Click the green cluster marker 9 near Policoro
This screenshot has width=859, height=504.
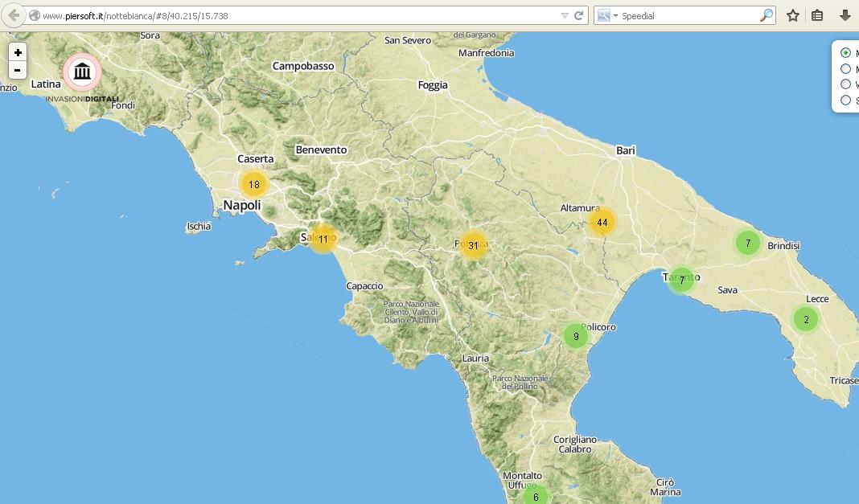pyautogui.click(x=576, y=336)
